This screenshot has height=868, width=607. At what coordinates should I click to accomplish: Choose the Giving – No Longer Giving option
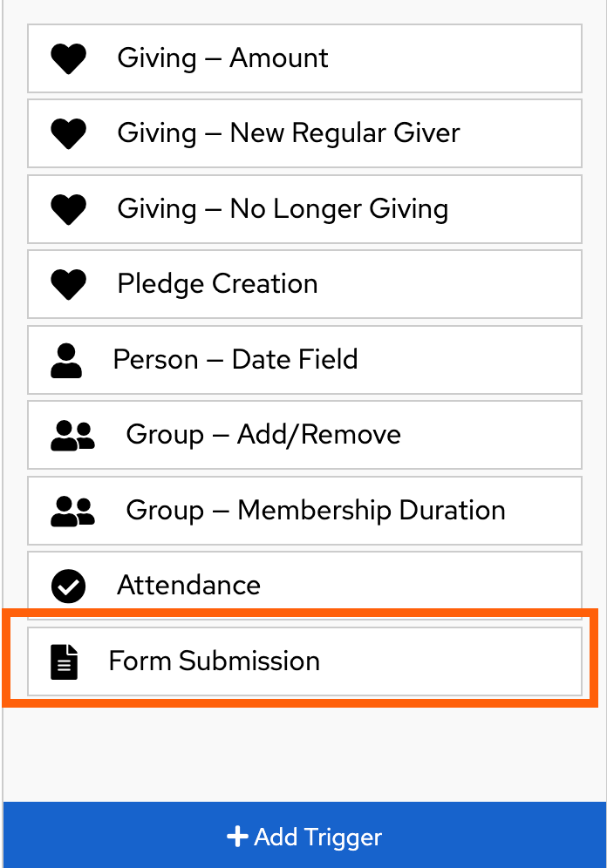click(303, 208)
